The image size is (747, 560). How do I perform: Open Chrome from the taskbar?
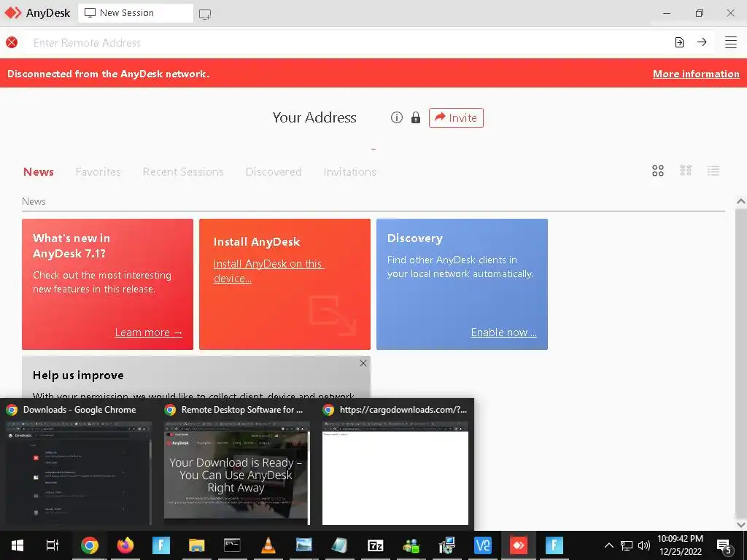pos(90,545)
